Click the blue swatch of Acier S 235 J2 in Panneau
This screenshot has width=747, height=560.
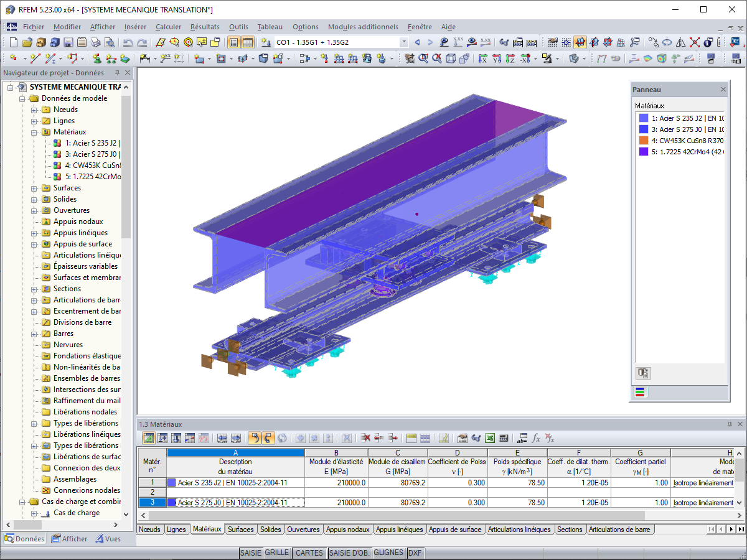[643, 118]
